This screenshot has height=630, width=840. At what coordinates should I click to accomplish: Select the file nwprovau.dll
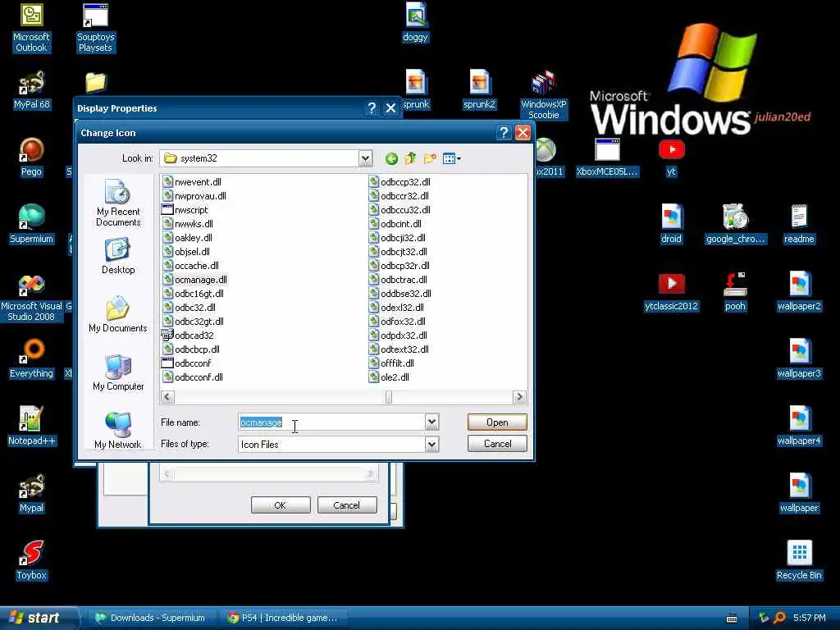coord(194,196)
